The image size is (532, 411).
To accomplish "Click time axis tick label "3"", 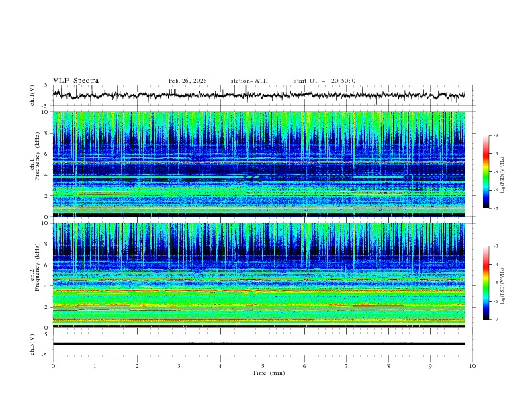I will pos(179,366).
